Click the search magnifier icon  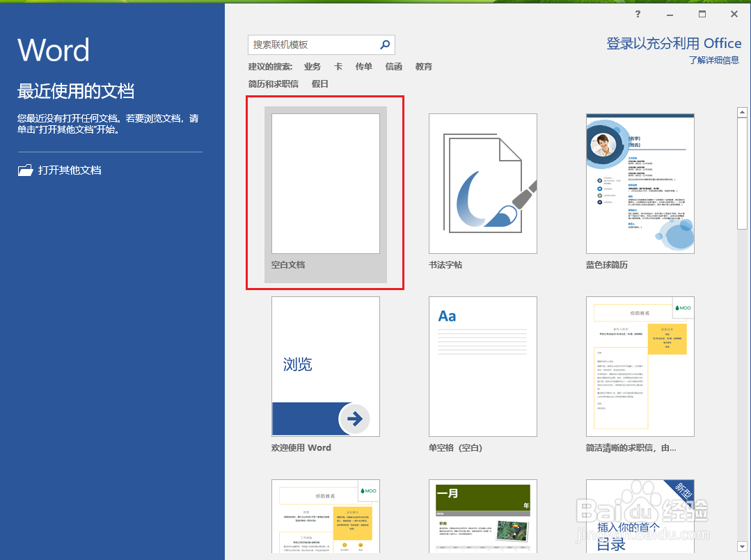point(385,45)
